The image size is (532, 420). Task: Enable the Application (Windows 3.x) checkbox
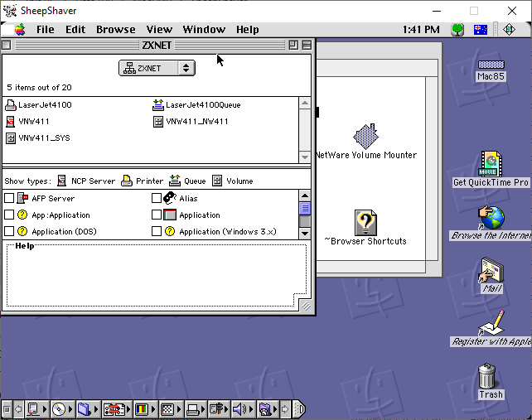coord(157,231)
